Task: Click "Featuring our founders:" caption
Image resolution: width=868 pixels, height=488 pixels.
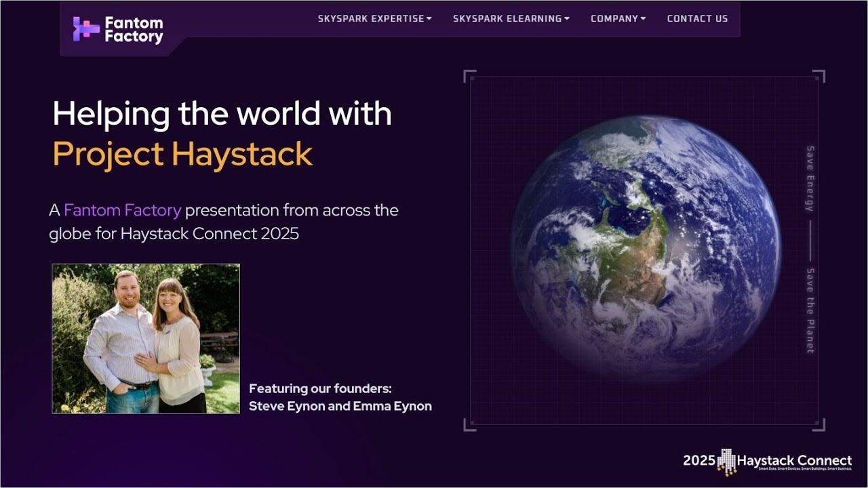Action: coord(320,389)
